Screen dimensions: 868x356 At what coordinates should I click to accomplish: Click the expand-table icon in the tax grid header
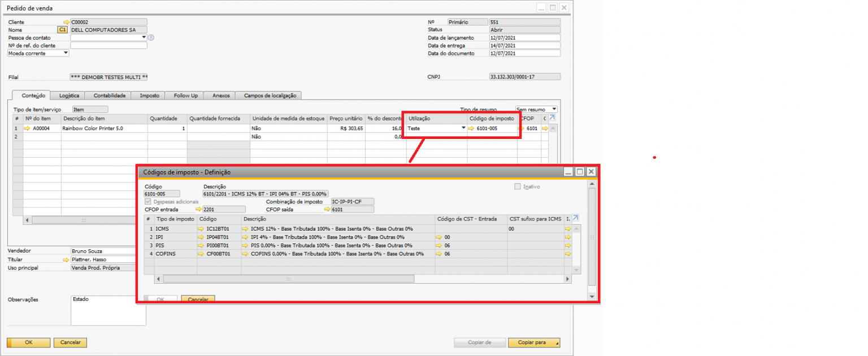[575, 218]
